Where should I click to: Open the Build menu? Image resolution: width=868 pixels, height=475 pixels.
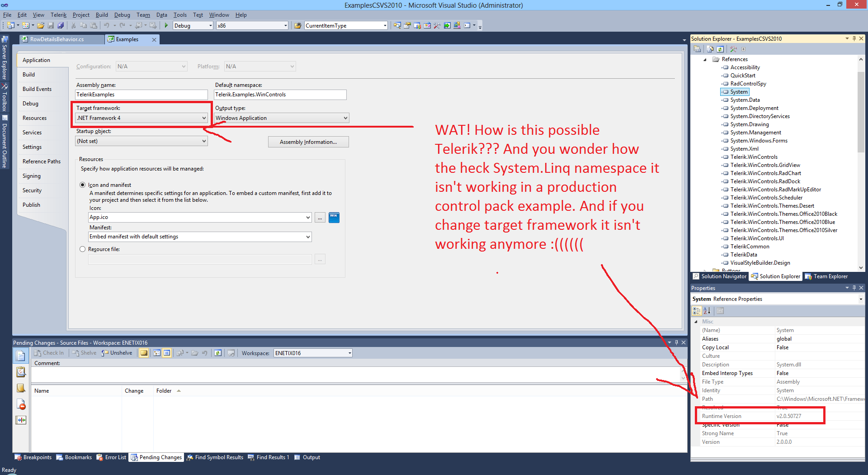(102, 15)
